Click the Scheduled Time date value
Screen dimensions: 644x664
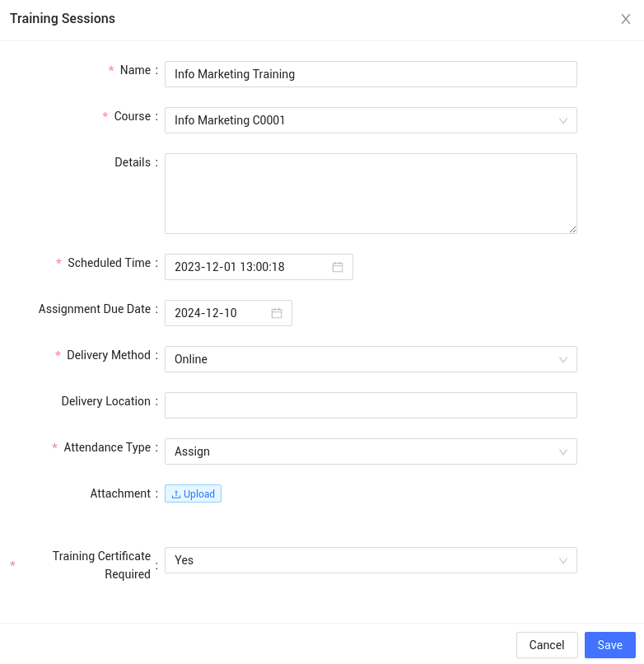[230, 267]
